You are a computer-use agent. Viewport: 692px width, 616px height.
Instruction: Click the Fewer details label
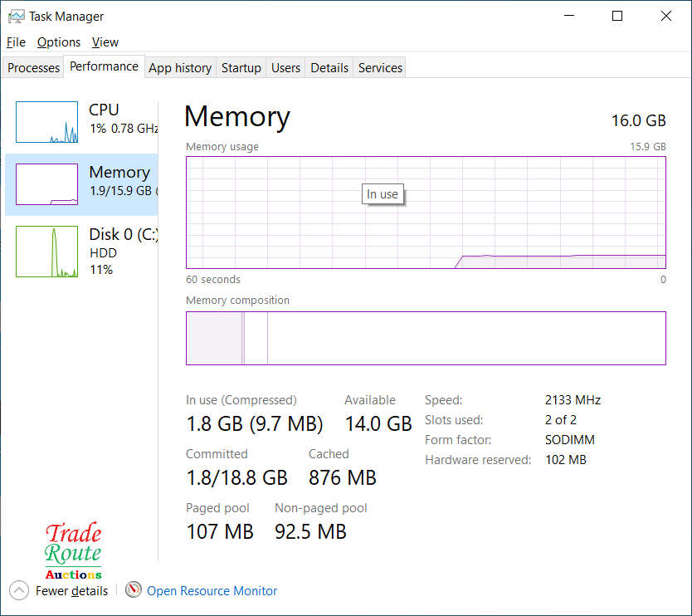[71, 591]
